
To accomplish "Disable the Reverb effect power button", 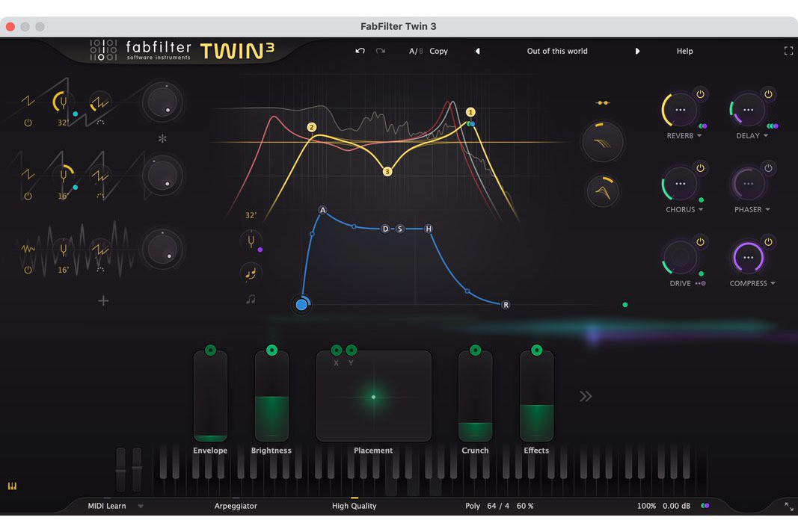I will [x=700, y=94].
